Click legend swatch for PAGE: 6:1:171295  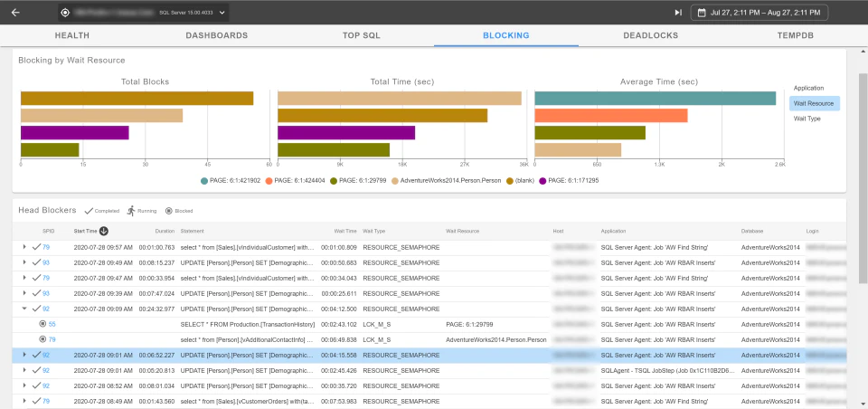(542, 181)
